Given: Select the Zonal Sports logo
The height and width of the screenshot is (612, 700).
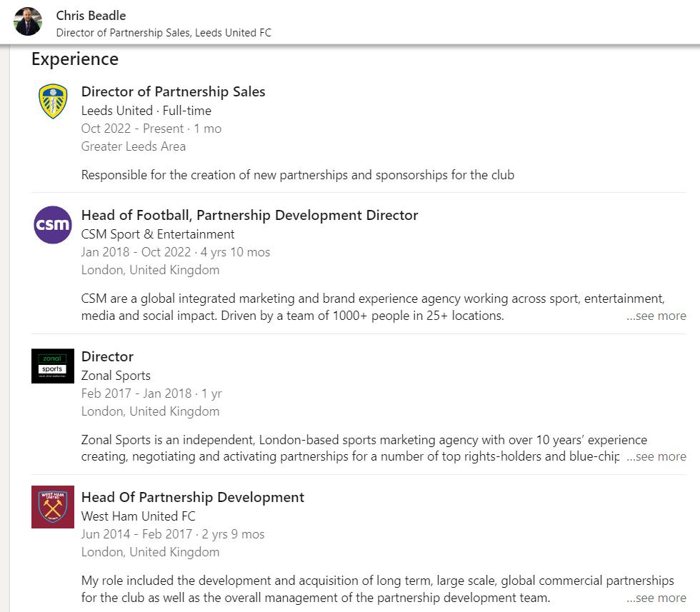Looking at the screenshot, I should pos(53,366).
